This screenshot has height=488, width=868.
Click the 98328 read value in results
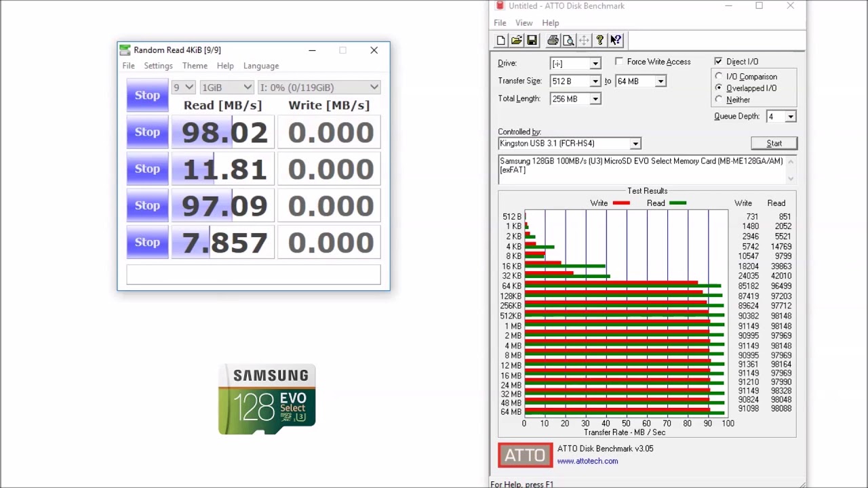click(779, 391)
